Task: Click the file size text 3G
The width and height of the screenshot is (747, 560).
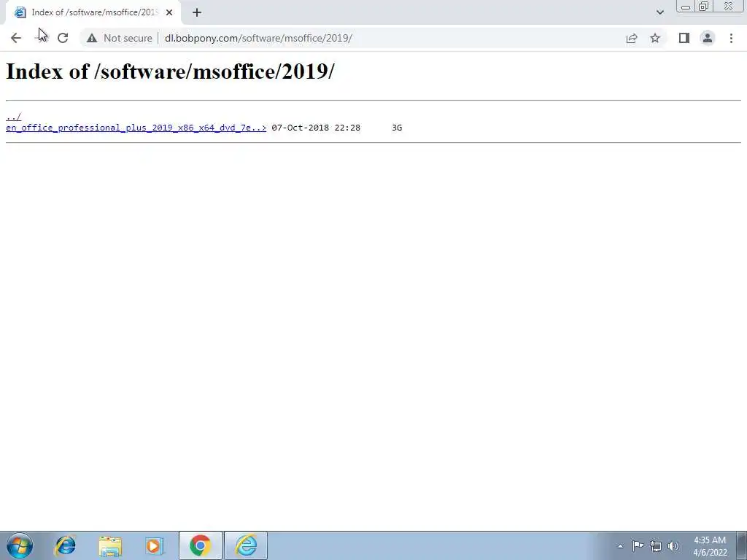Action: point(397,128)
